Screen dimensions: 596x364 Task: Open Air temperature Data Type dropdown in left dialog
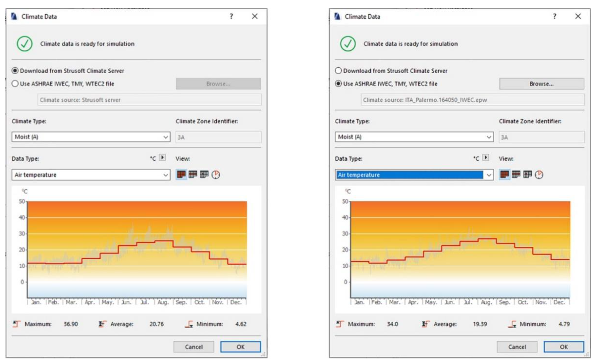tap(91, 175)
